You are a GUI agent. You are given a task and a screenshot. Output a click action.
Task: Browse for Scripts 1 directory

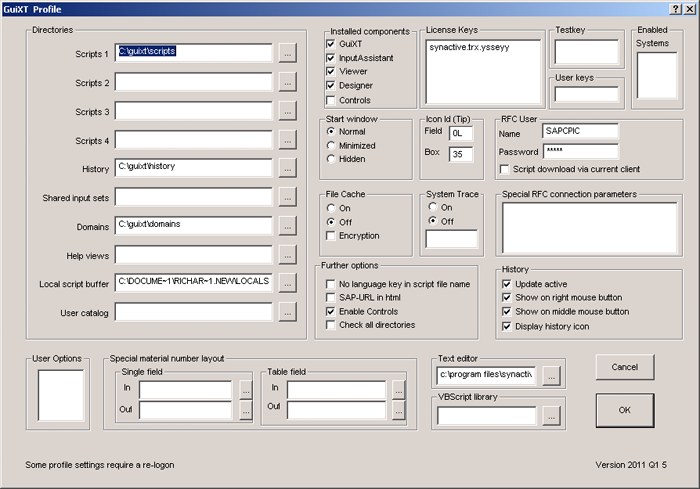click(288, 54)
